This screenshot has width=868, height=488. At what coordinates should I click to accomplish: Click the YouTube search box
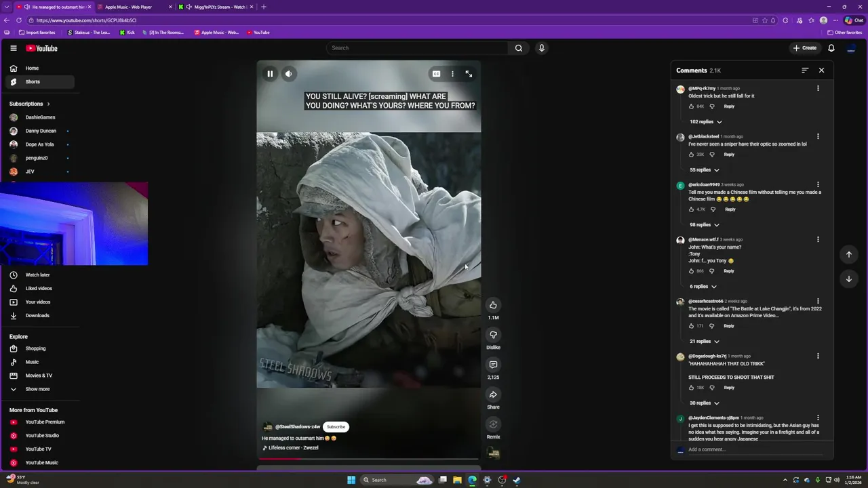click(417, 48)
